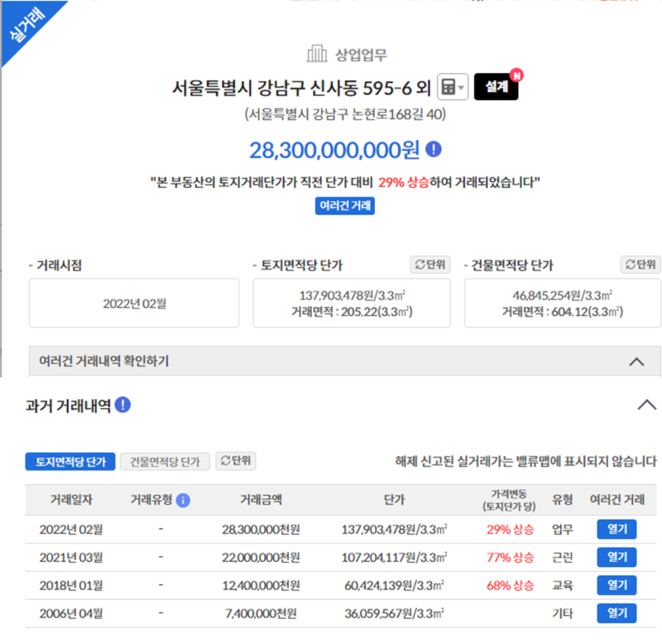Click the 28,300,000천원 amount cell

click(261, 530)
